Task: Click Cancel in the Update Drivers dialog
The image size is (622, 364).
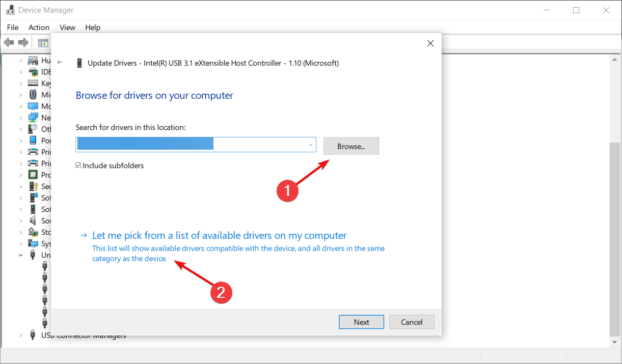Action: 412,322
